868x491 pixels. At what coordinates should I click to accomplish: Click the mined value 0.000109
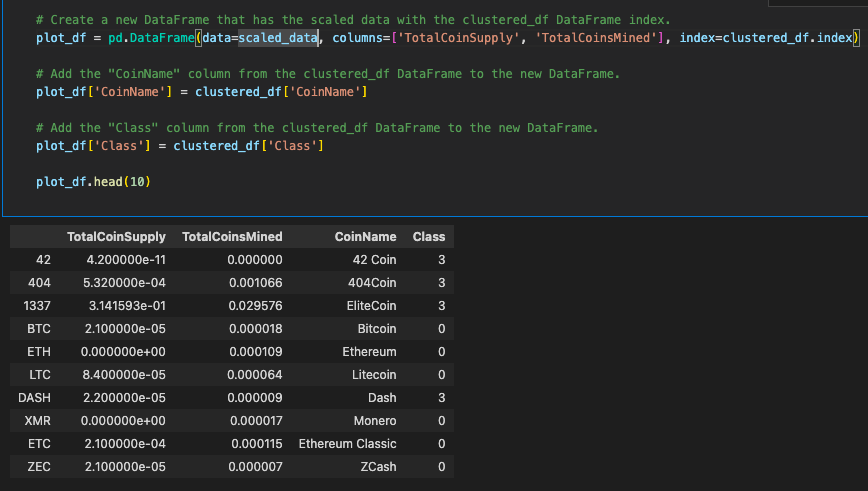[256, 352]
